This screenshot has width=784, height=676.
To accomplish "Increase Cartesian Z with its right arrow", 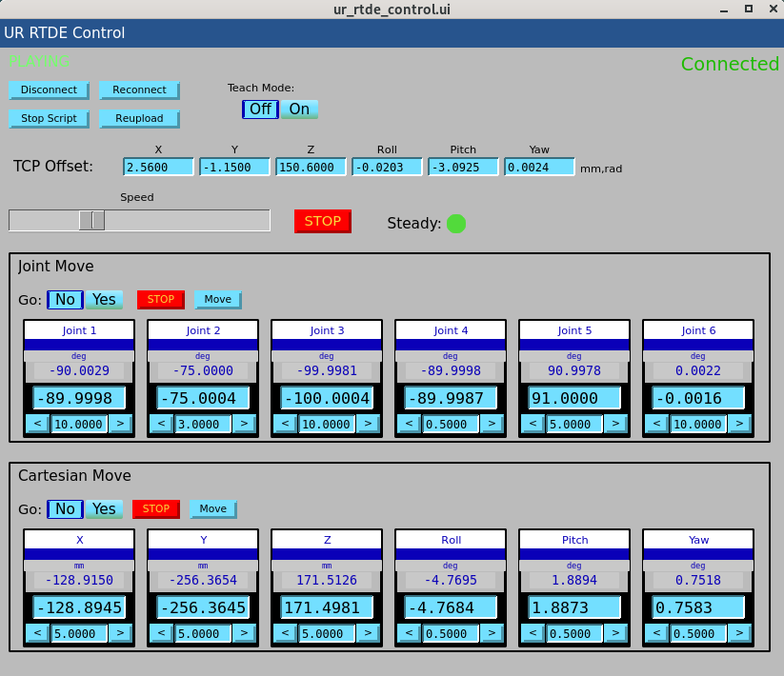I will (x=368, y=633).
